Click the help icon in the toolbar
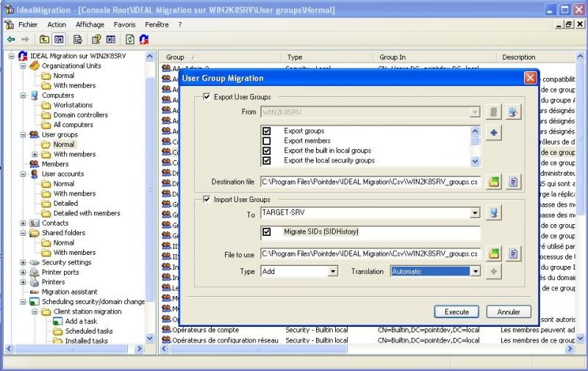This screenshot has width=588, height=371. click(96, 39)
